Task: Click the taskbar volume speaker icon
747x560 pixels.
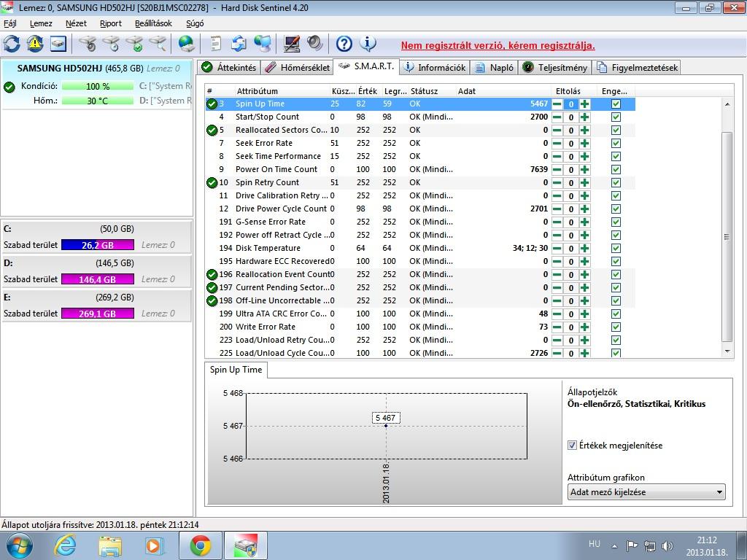Action: (x=667, y=545)
